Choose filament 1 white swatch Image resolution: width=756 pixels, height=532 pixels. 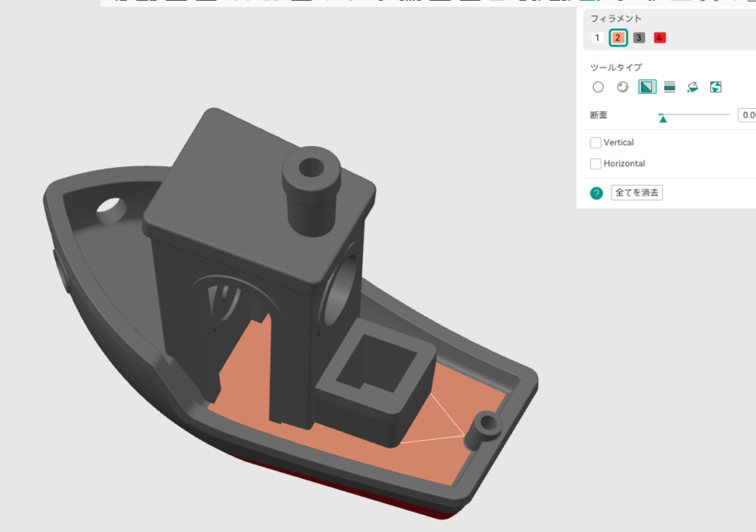[597, 38]
